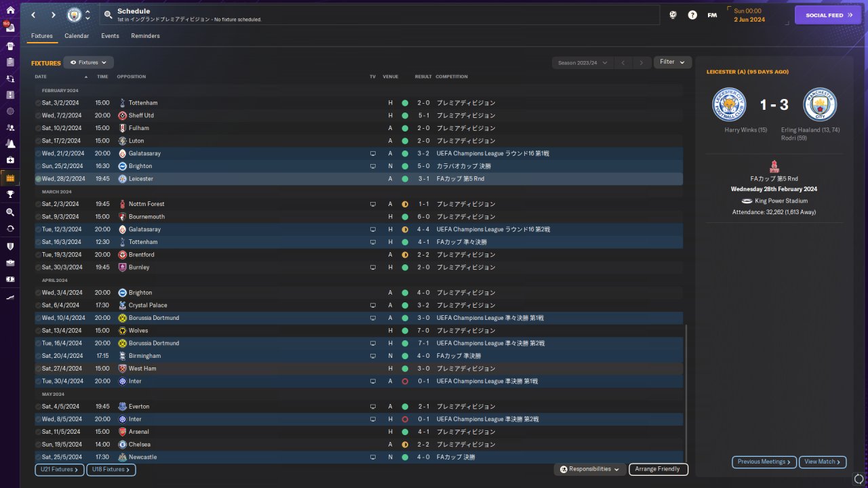Open Previous Meetings
The width and height of the screenshot is (868, 488).
tap(764, 462)
